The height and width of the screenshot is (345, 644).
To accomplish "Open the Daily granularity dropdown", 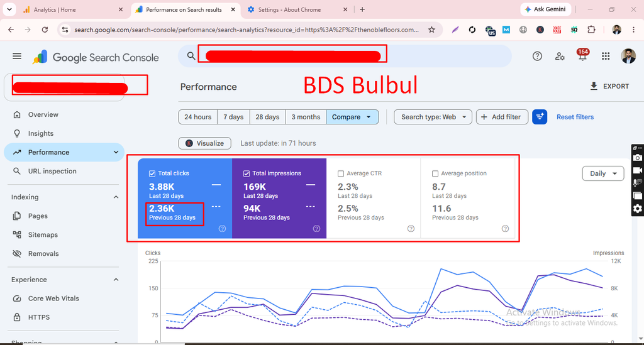I will point(603,173).
